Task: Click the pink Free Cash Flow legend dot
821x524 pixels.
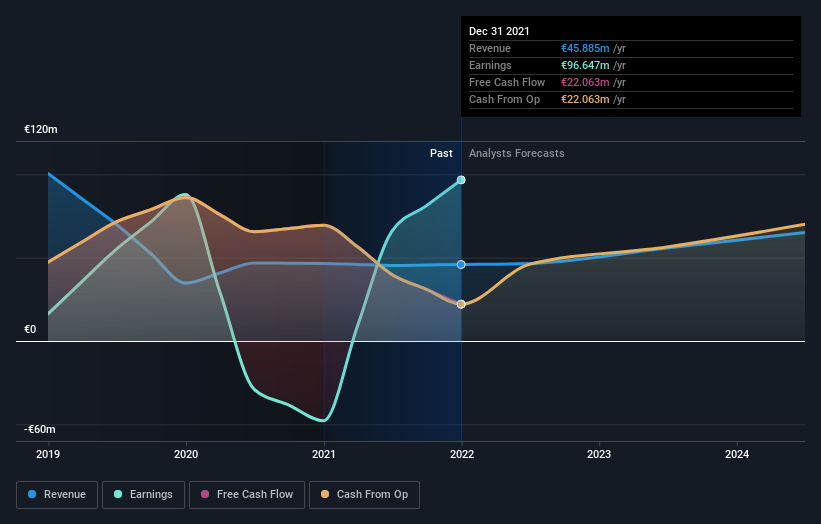Action: (205, 494)
